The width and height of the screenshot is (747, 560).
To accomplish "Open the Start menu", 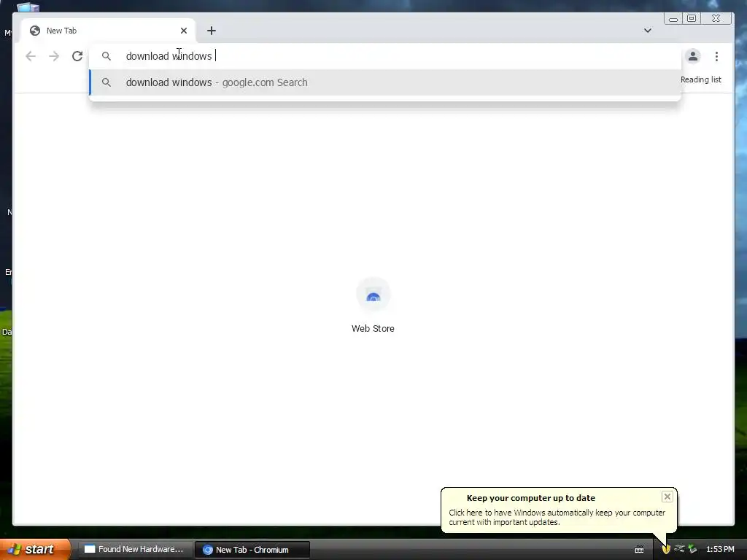I will click(x=34, y=549).
